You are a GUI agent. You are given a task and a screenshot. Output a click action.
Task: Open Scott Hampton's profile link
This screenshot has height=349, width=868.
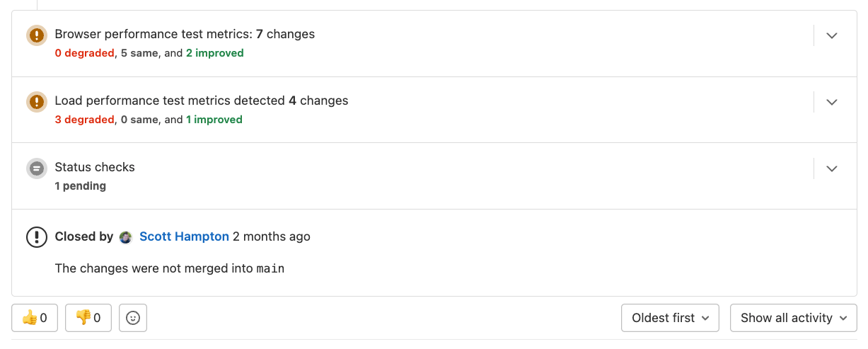pyautogui.click(x=184, y=236)
